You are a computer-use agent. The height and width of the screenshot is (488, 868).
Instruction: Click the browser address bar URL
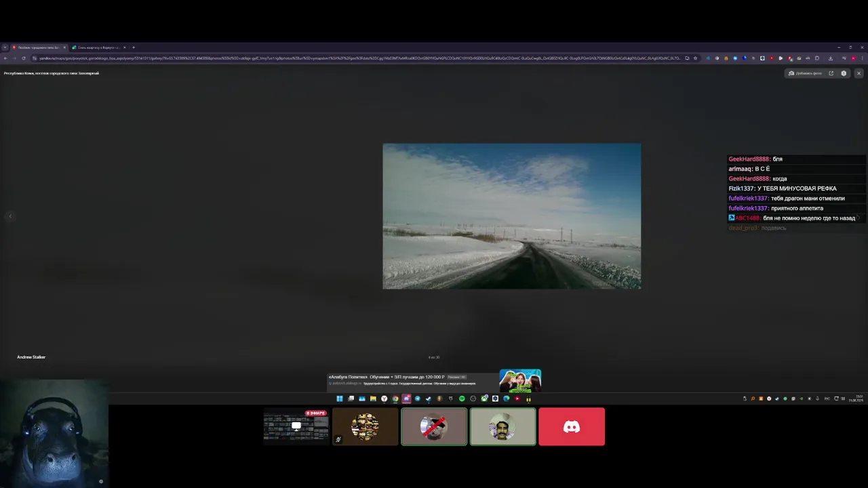pos(359,58)
